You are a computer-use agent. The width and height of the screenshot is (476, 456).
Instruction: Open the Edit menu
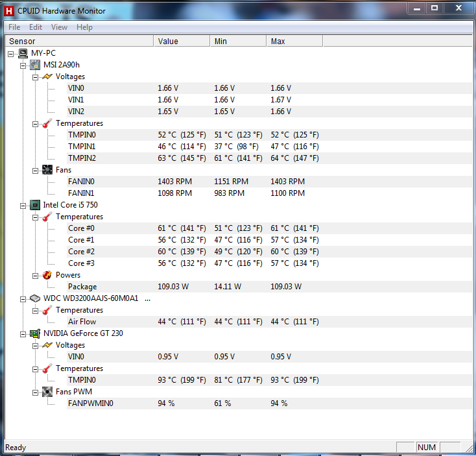[36, 27]
